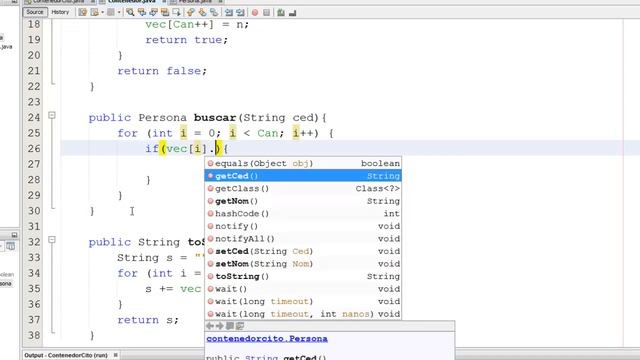
Task: Switch to the Source view
Action: [35, 12]
